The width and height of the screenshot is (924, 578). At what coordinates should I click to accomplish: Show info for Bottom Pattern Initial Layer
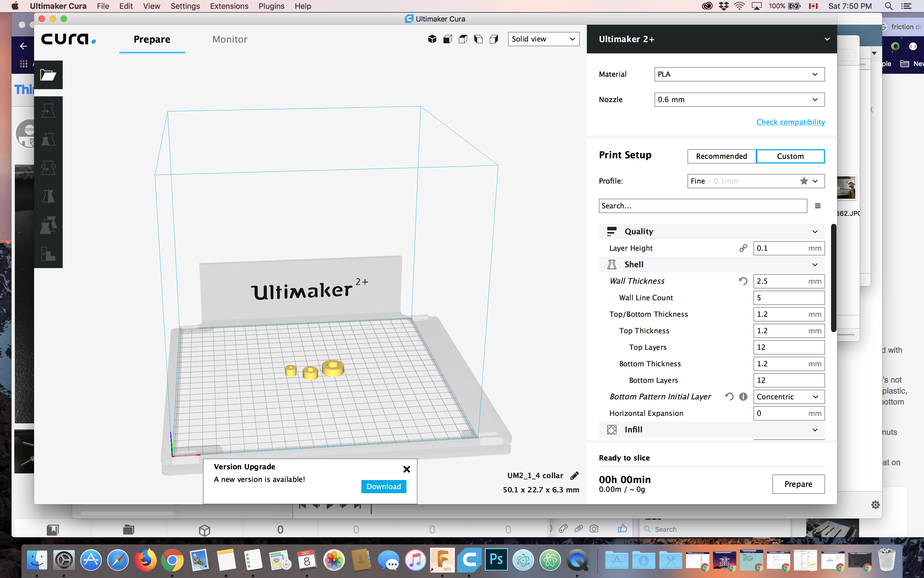click(x=743, y=396)
